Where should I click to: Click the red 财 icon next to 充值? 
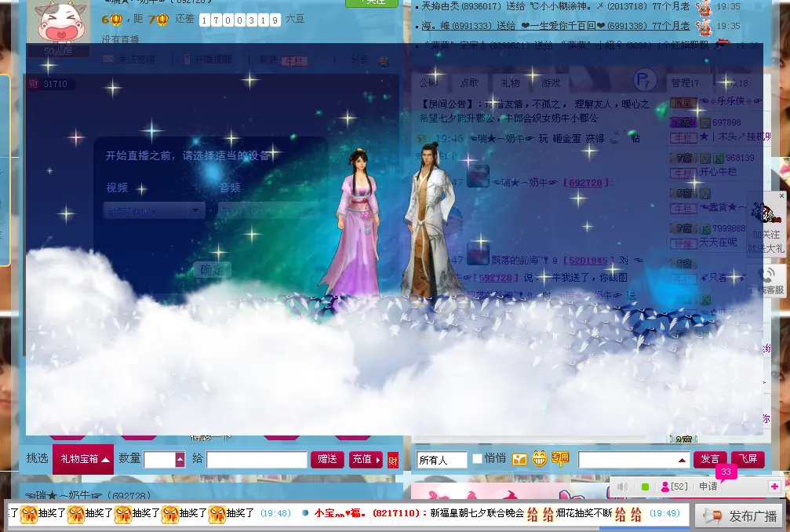click(392, 460)
